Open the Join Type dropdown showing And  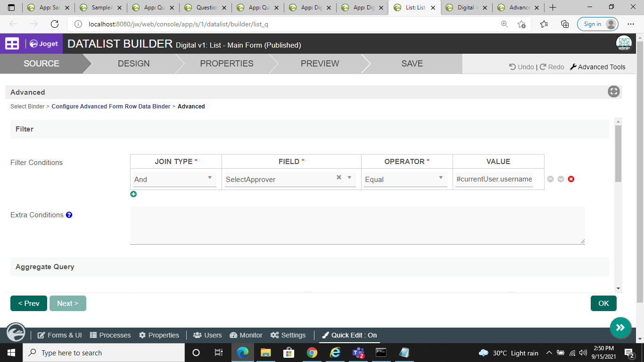click(x=174, y=179)
